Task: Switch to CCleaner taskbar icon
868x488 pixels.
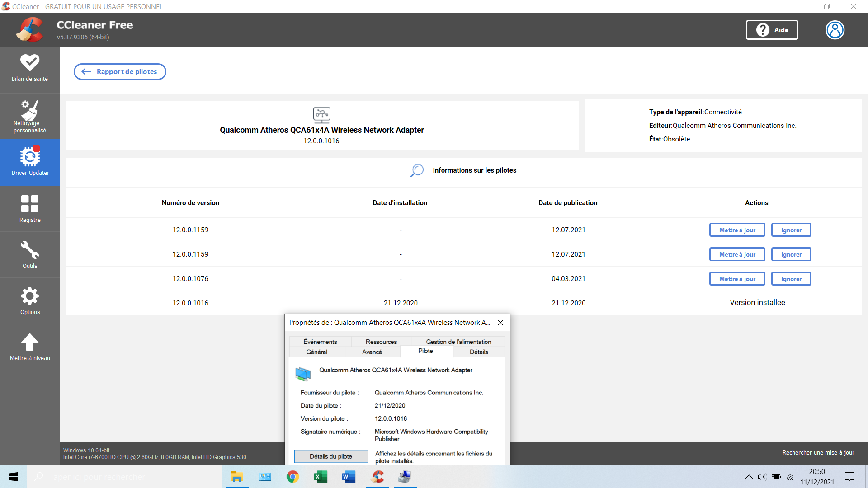Action: click(x=377, y=477)
